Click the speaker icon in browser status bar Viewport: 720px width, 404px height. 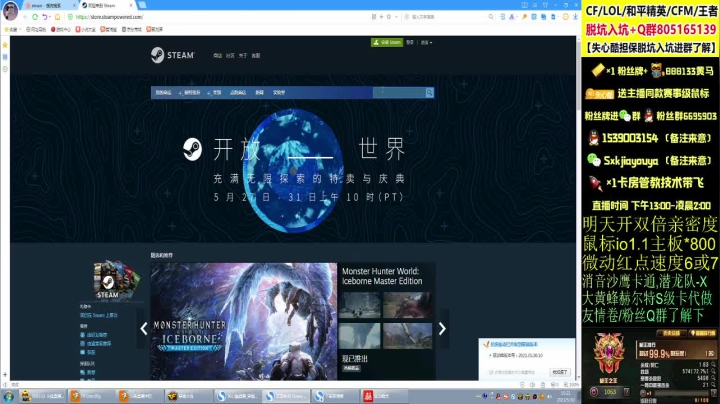(x=532, y=385)
